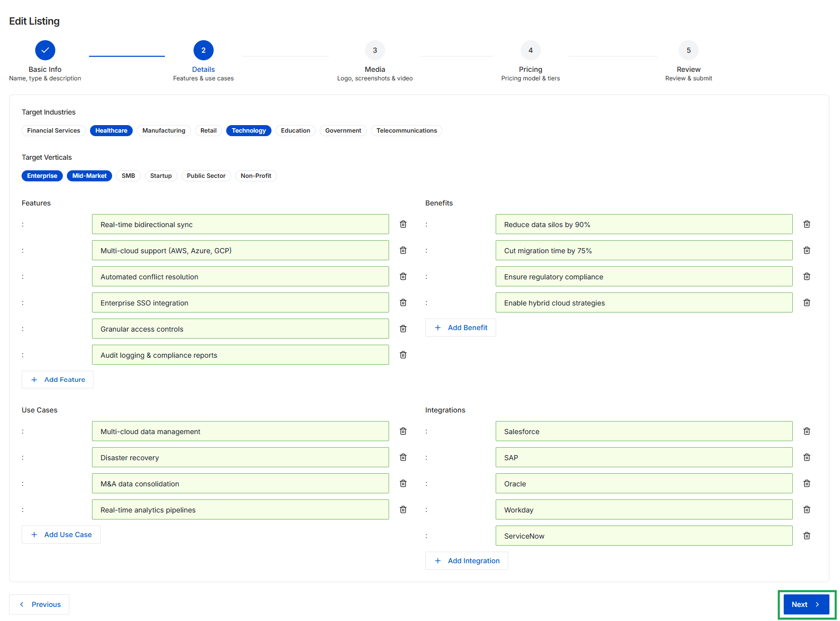Viewport: 840px width, 621px height.
Task: Remove the Workday integration
Action: click(x=807, y=509)
